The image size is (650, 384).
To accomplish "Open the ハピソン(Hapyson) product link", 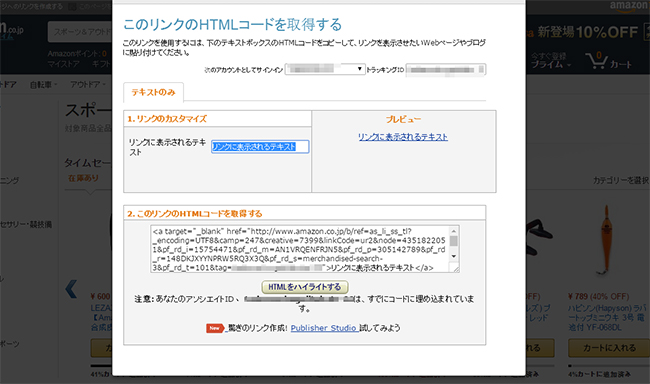I will [606, 318].
